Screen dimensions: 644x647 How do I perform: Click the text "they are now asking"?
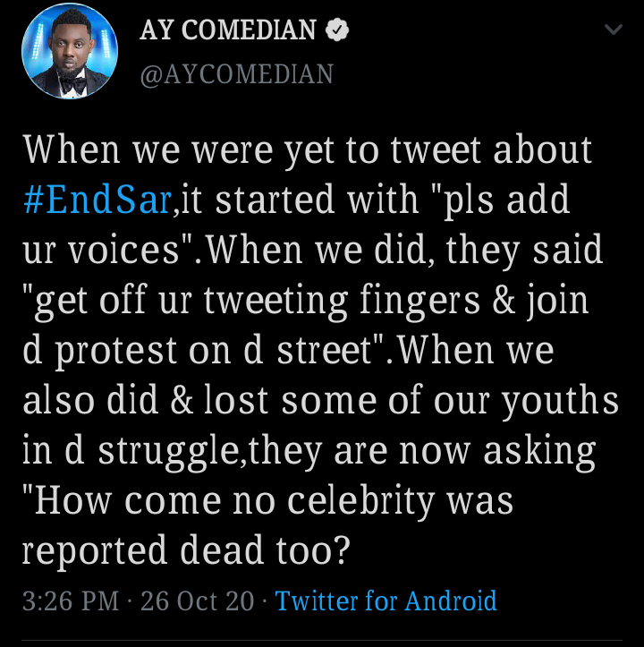(422, 452)
